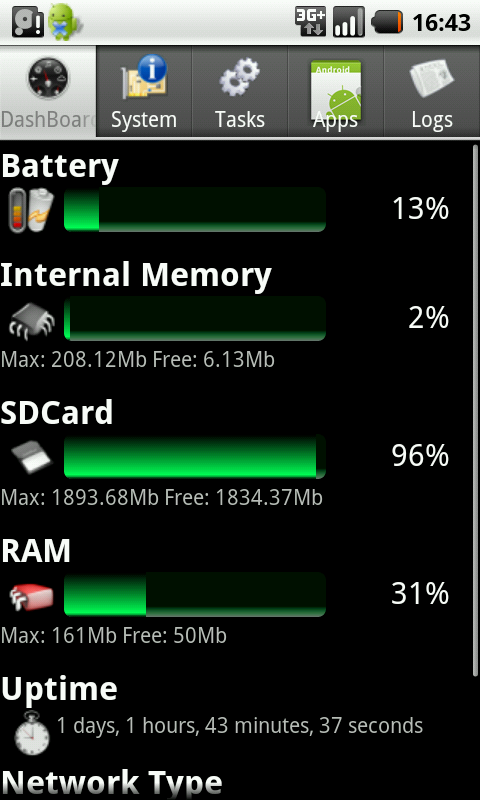Click the SDCard 96% progress bar
Viewport: 480px width, 800px height.
195,457
